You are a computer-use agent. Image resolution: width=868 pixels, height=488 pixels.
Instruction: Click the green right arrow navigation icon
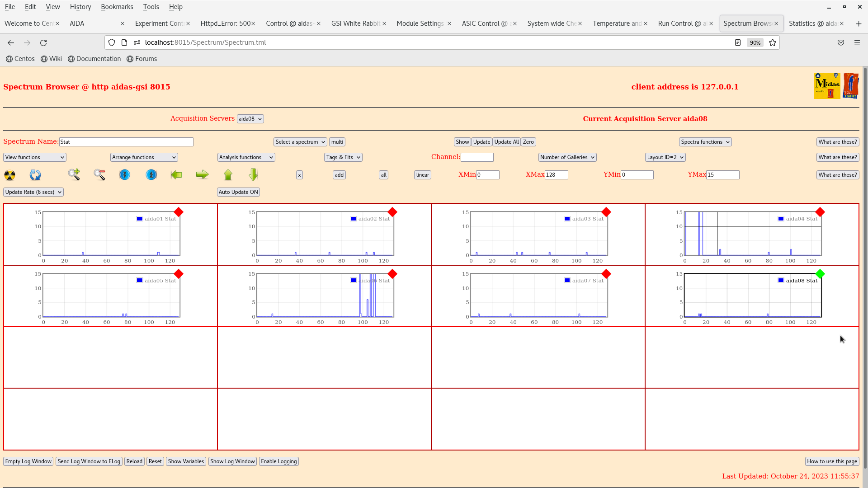point(202,175)
